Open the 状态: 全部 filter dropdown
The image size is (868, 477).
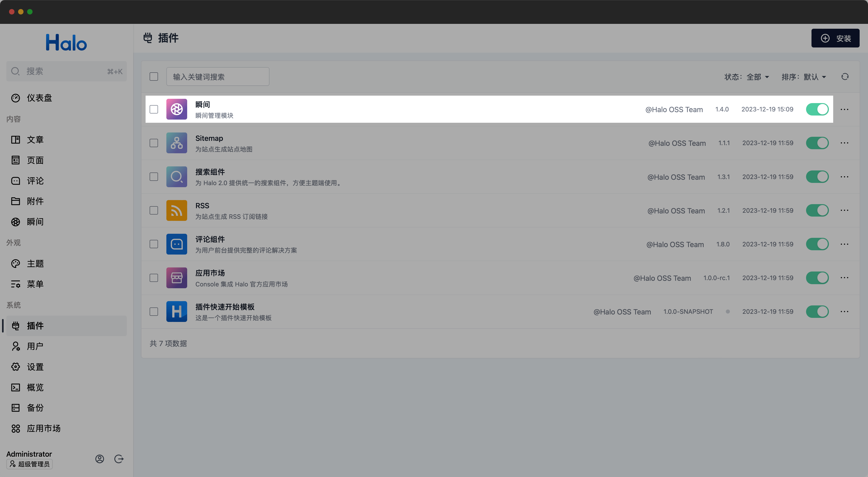pos(747,77)
